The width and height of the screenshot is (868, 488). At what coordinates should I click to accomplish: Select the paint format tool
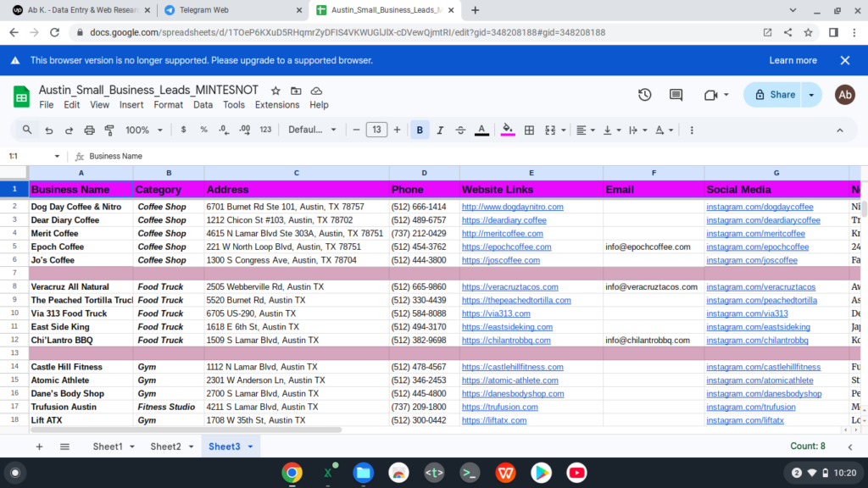click(x=109, y=130)
